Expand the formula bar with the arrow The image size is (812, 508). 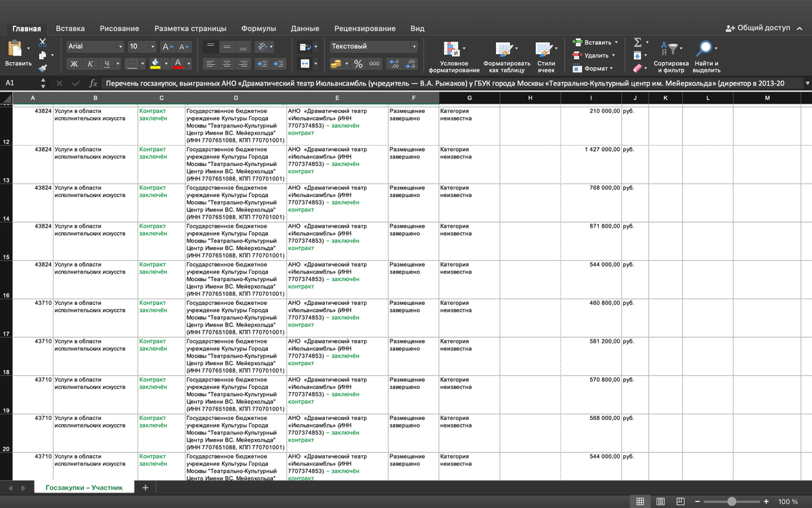pyautogui.click(x=807, y=83)
